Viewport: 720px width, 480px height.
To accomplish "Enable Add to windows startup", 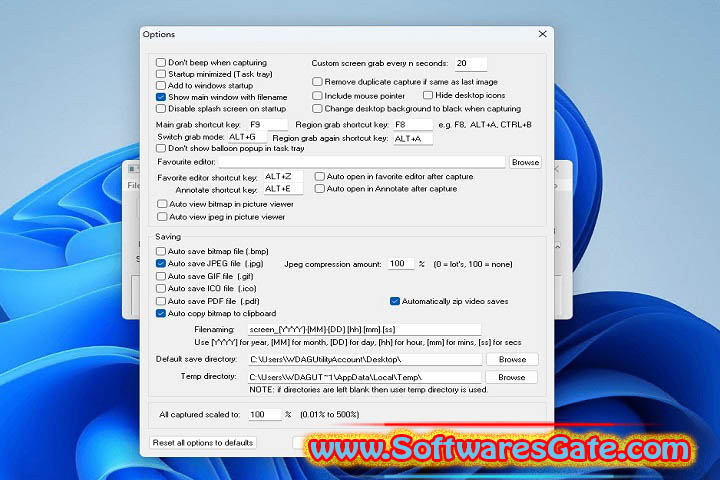I will click(x=161, y=85).
